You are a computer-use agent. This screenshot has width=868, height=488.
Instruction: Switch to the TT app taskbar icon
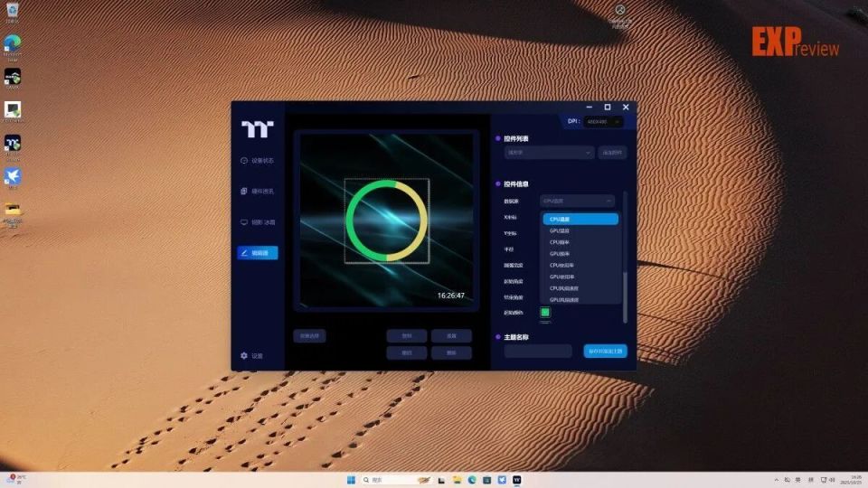[516, 480]
